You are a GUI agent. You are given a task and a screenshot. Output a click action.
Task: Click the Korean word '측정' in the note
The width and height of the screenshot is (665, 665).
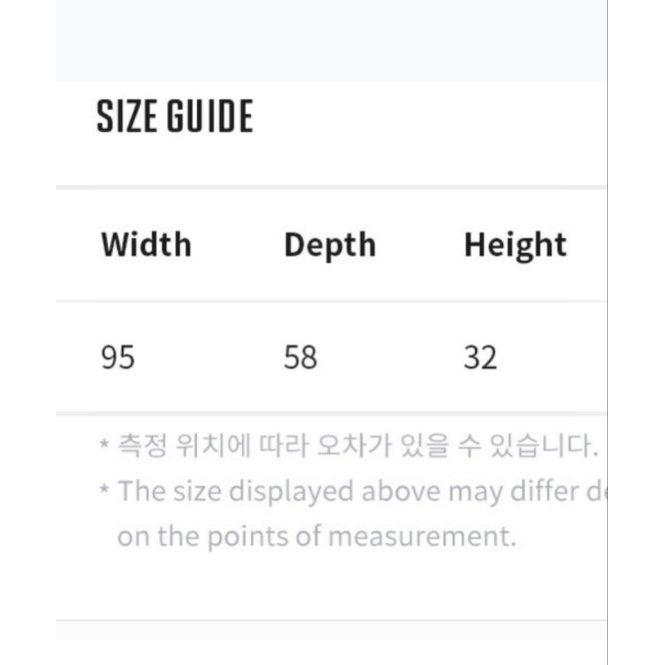pos(141,445)
